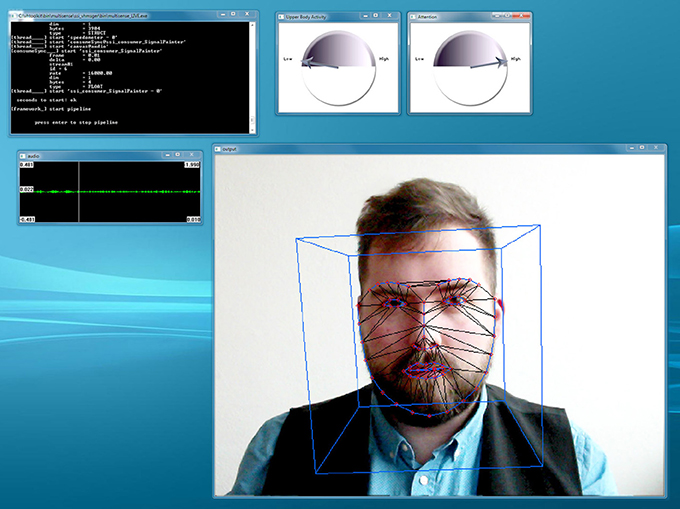Maximize the audio window
Screen dimensions: 680x509
178,155
